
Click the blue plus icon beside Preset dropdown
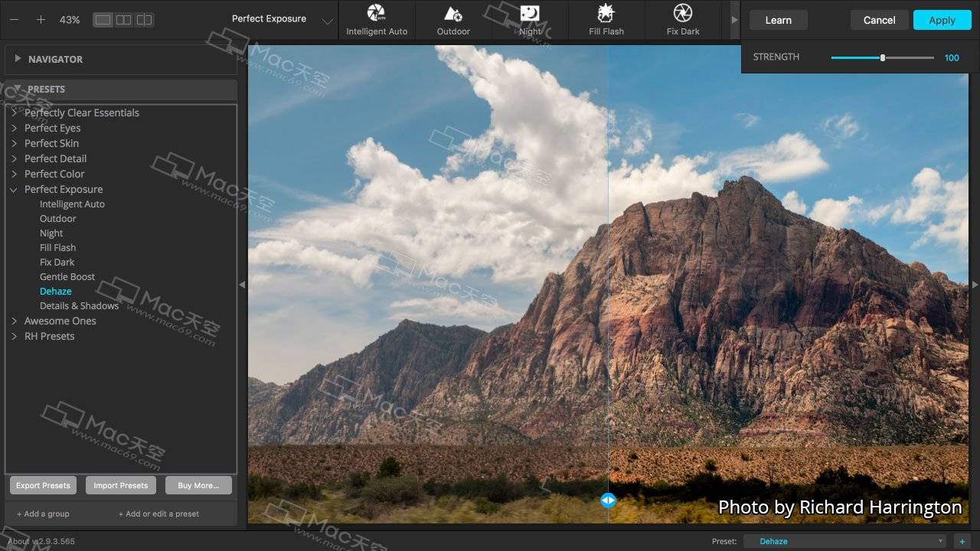[x=962, y=541]
